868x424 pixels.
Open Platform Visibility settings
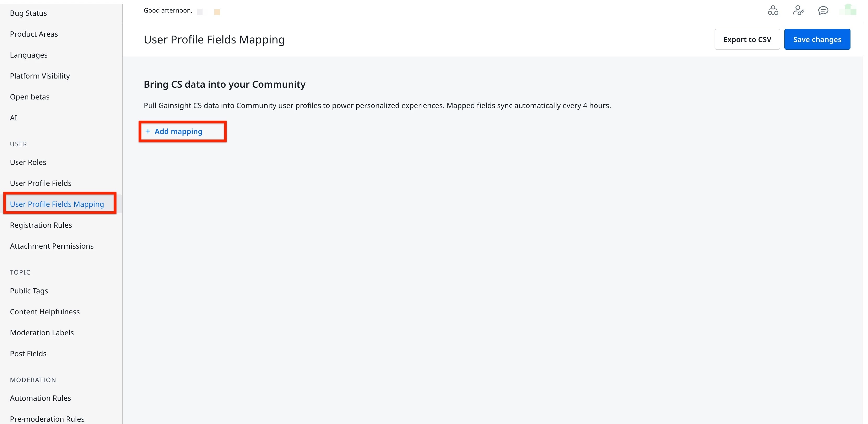[40, 76]
